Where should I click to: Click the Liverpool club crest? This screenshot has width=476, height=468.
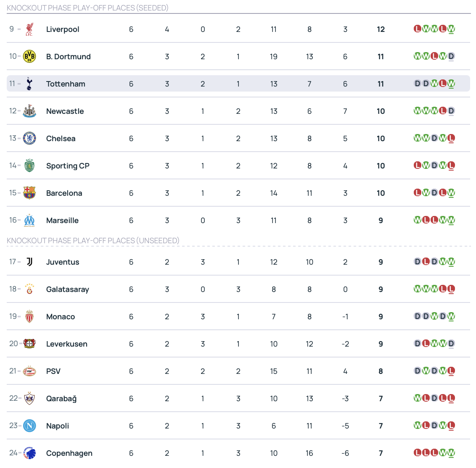[29, 29]
